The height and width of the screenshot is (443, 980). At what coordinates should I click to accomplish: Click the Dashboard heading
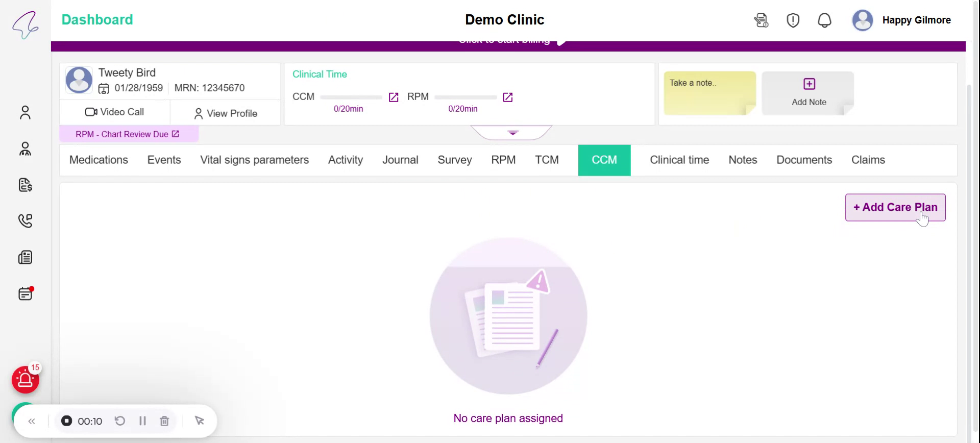(97, 20)
